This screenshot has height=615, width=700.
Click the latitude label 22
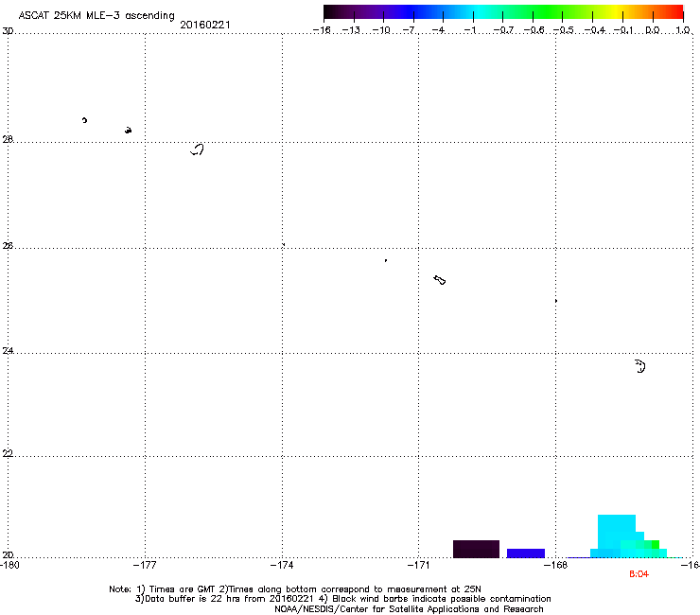point(8,454)
